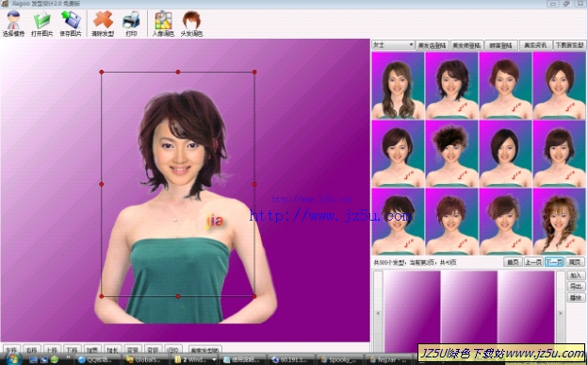Click the 美发店登陆 button
The height and width of the screenshot is (365, 588).
(432, 45)
